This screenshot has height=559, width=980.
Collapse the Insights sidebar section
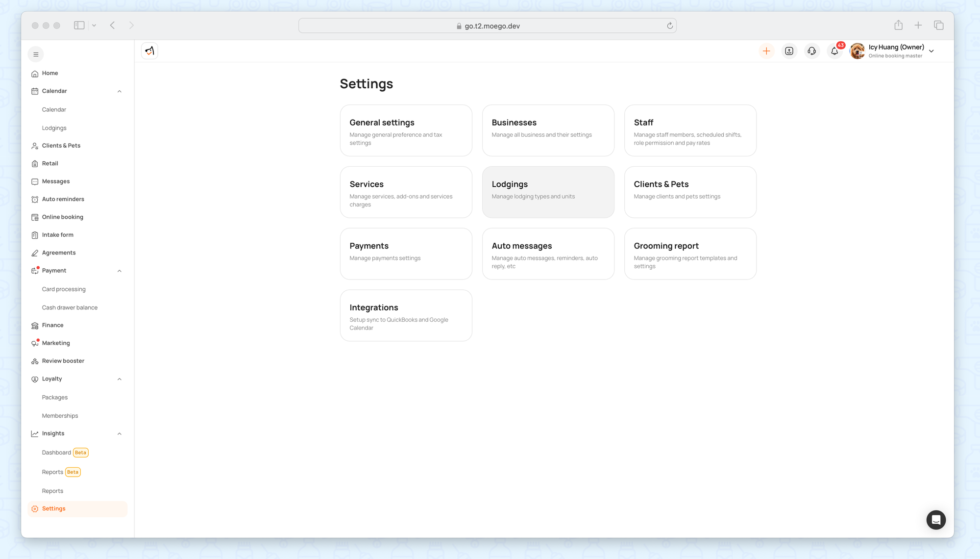120,433
